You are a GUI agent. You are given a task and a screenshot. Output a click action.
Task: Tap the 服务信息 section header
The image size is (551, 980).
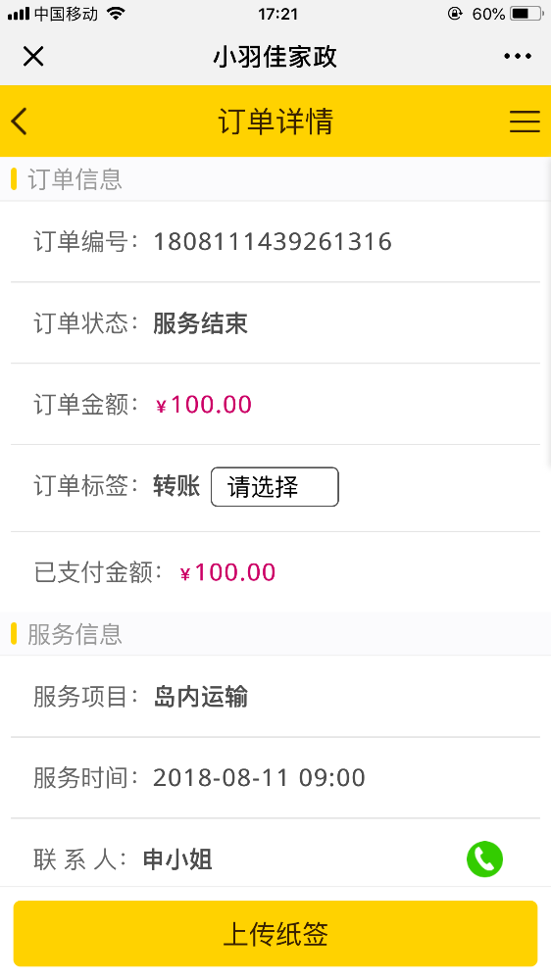click(75, 634)
